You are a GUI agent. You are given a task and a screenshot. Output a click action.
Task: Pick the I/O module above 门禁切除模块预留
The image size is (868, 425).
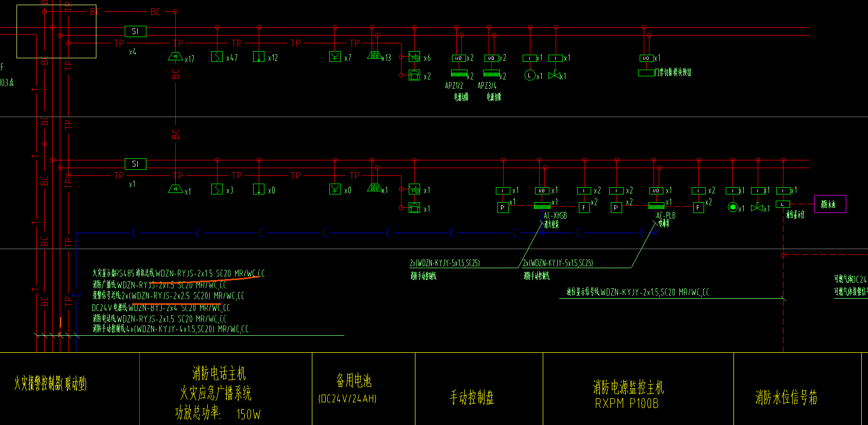646,58
